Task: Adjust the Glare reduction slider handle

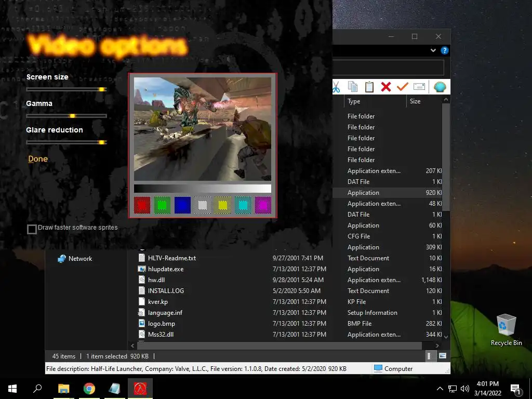Action: [x=101, y=142]
